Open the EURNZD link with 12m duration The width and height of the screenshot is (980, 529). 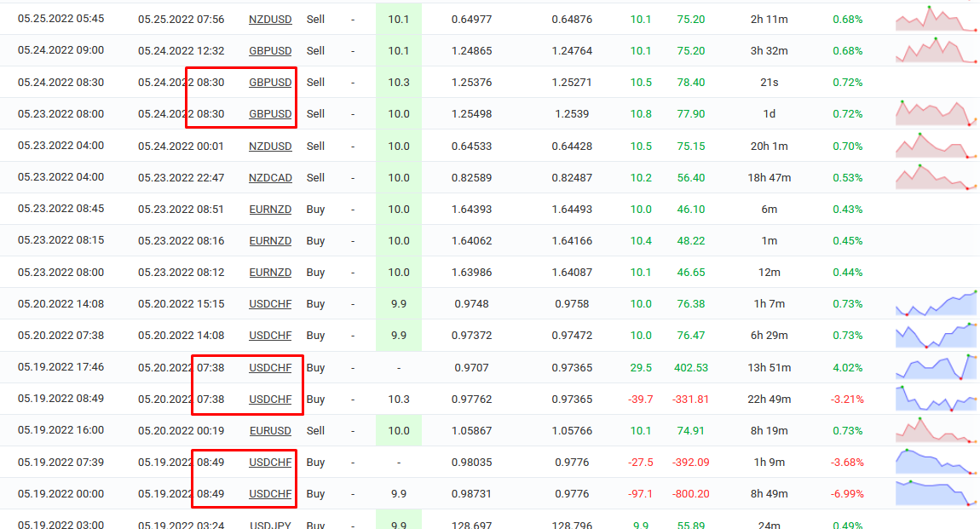[270, 273]
